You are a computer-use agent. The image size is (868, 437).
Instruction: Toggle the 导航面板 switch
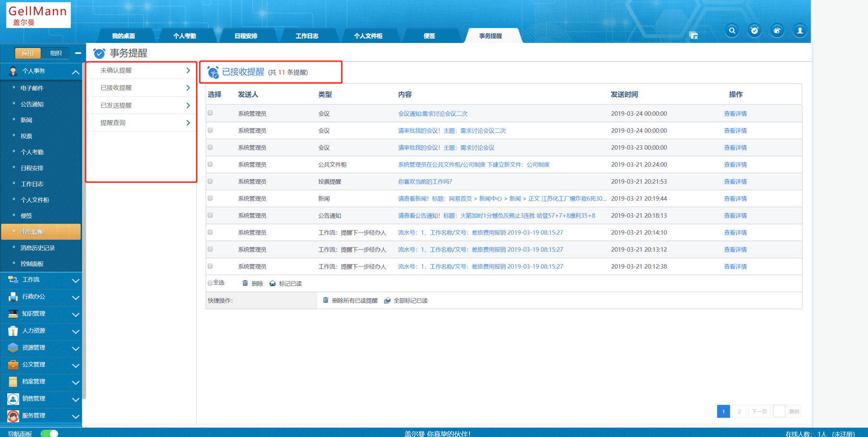[x=49, y=433]
